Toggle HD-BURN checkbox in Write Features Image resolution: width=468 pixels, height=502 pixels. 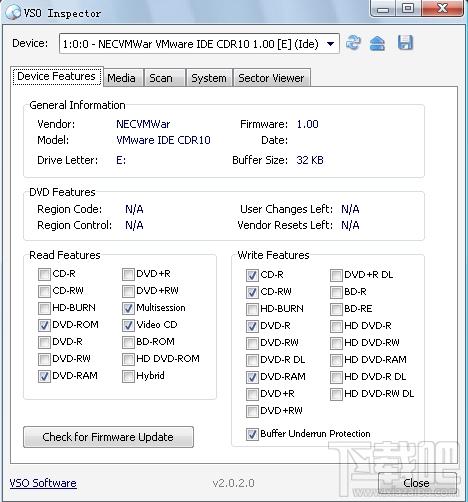[x=252, y=309]
